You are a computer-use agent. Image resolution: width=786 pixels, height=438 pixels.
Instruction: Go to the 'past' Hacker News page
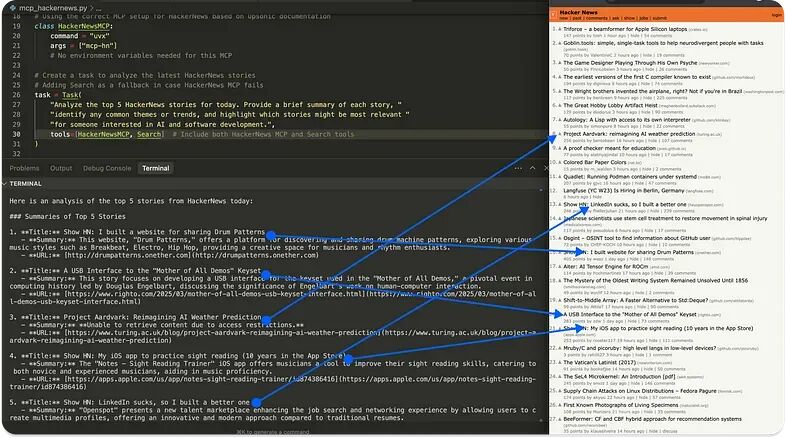coord(577,18)
